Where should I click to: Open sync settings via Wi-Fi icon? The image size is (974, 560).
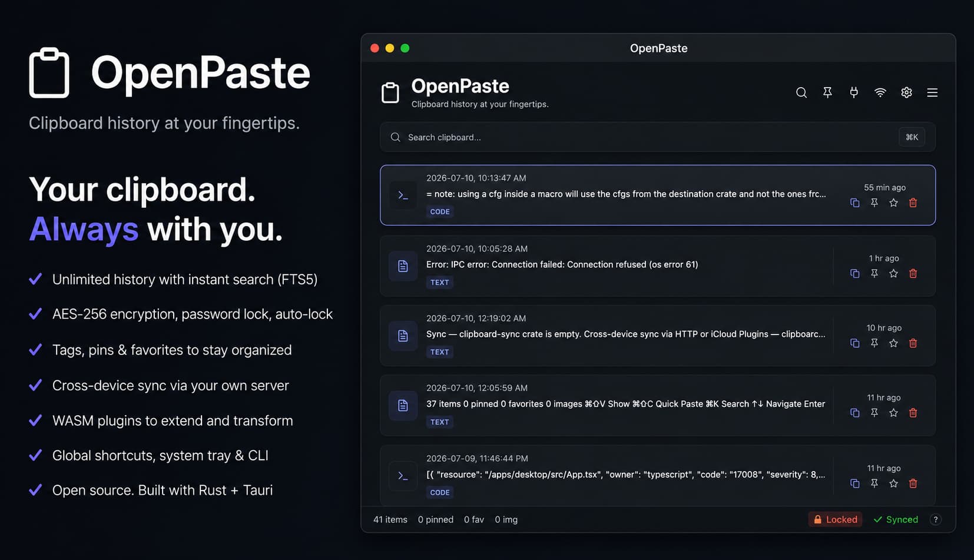[x=880, y=92]
